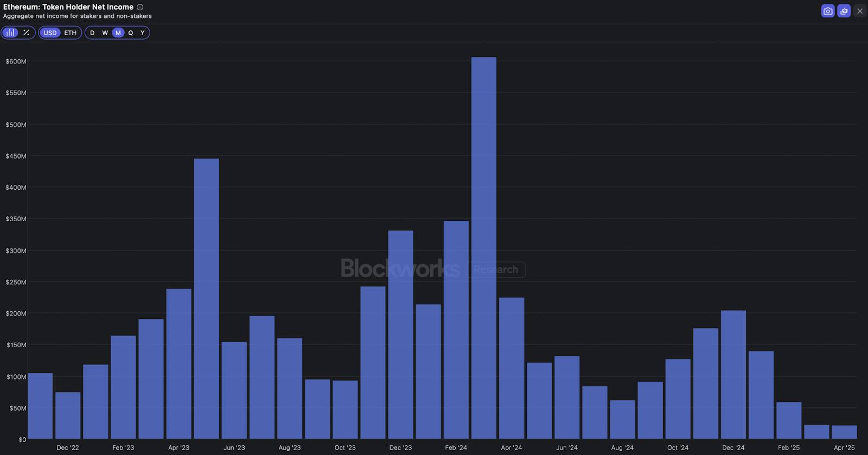
Task: Select the M monthly interval
Action: point(118,33)
